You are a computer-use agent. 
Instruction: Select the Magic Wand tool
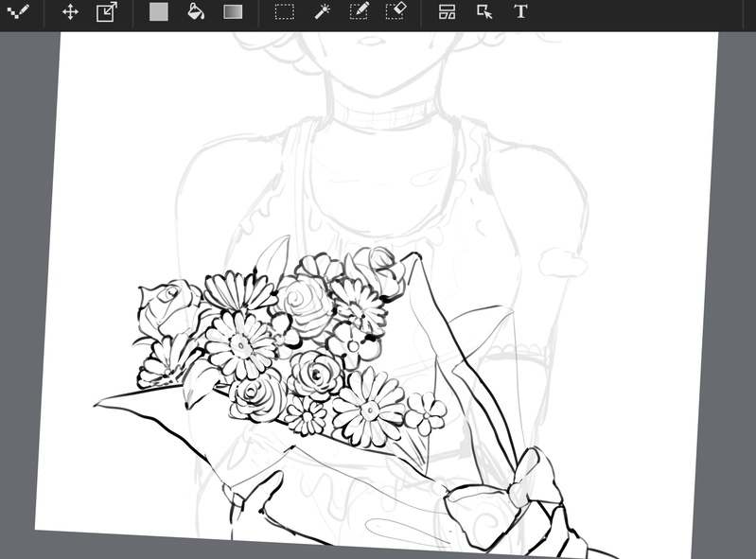[322, 11]
